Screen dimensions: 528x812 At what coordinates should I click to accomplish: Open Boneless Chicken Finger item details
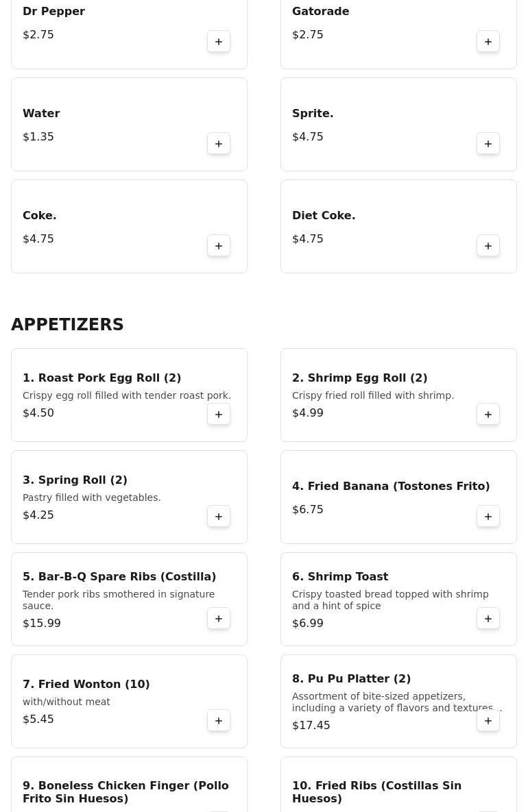click(x=125, y=791)
